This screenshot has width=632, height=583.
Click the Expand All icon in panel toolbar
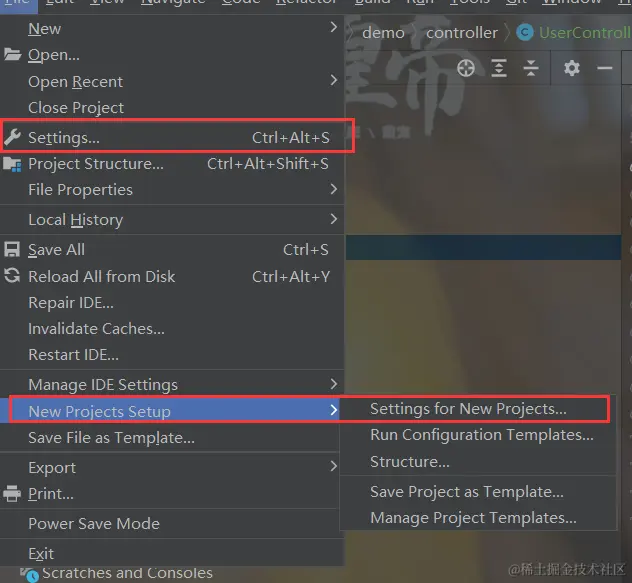[x=499, y=68]
